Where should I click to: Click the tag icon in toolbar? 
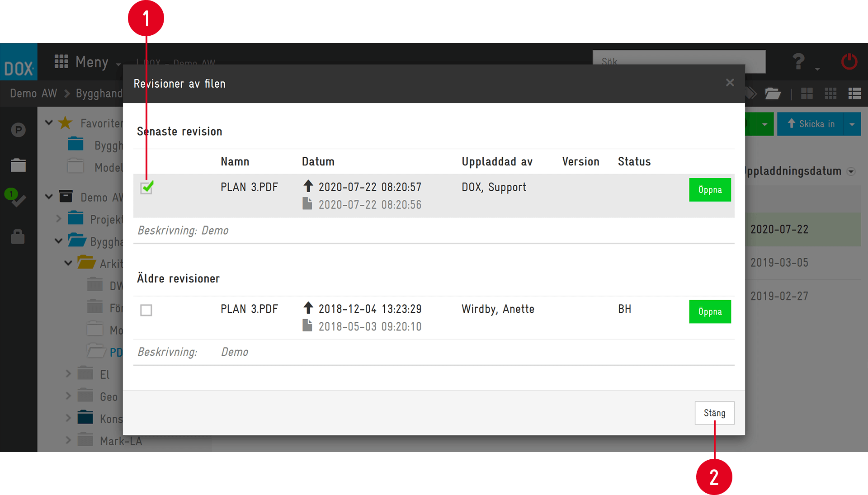pos(751,94)
